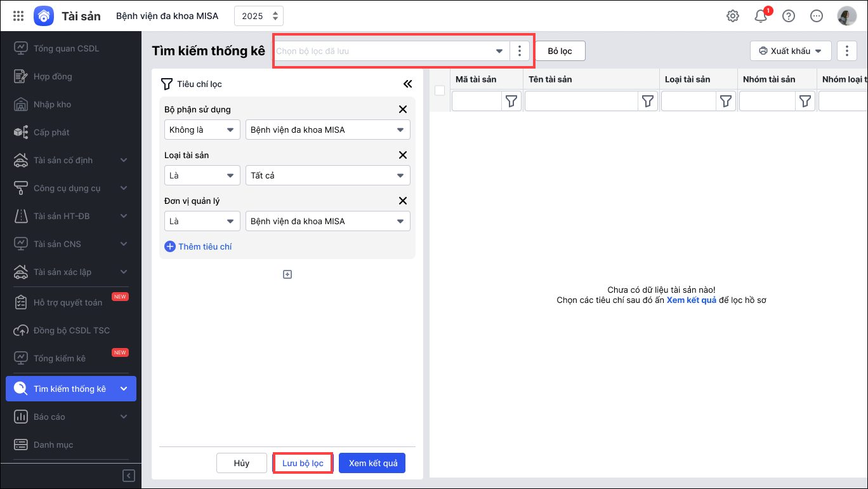Open the year 2025 selector
Viewport: 868px width, 489px height.
click(x=259, y=16)
